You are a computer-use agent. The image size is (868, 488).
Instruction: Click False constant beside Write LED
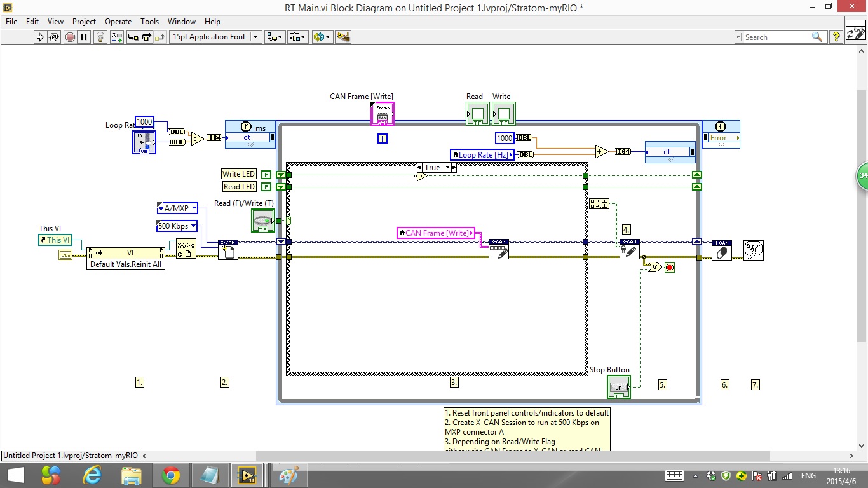click(x=266, y=175)
